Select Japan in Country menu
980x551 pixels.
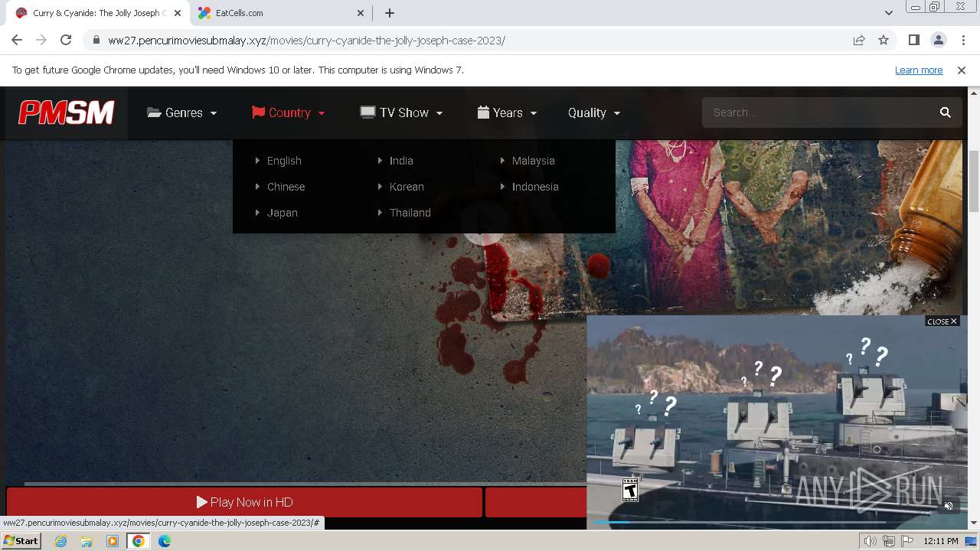tap(282, 213)
